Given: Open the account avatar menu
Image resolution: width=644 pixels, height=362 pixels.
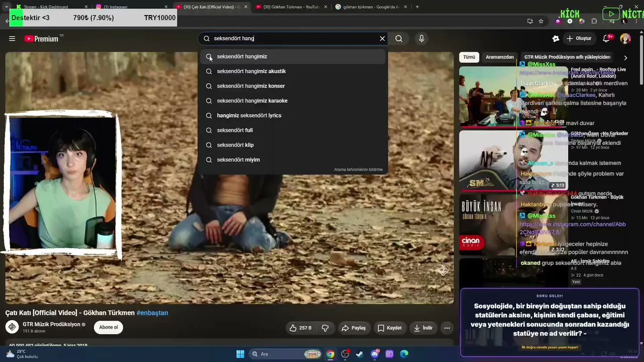Looking at the screenshot, I should pos(625,39).
